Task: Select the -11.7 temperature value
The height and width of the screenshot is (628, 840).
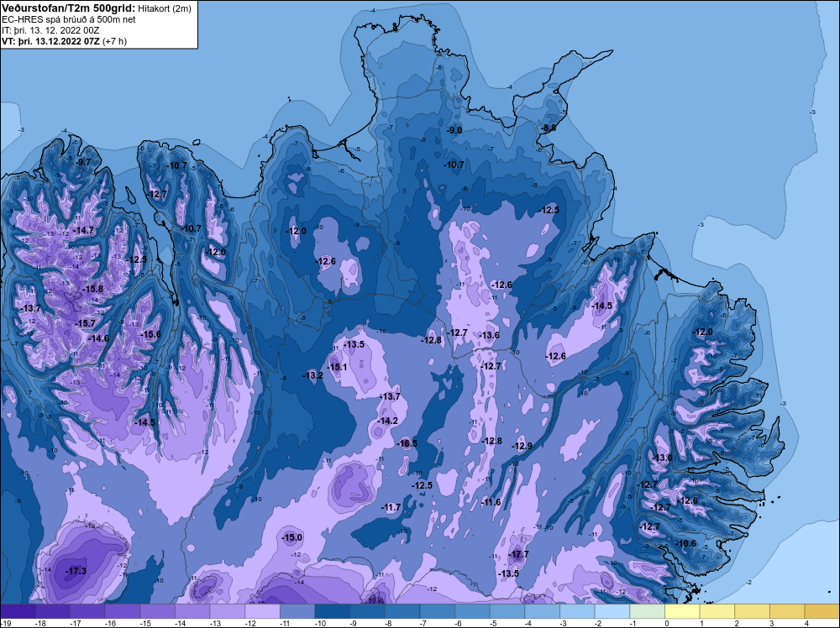Action: point(391,508)
